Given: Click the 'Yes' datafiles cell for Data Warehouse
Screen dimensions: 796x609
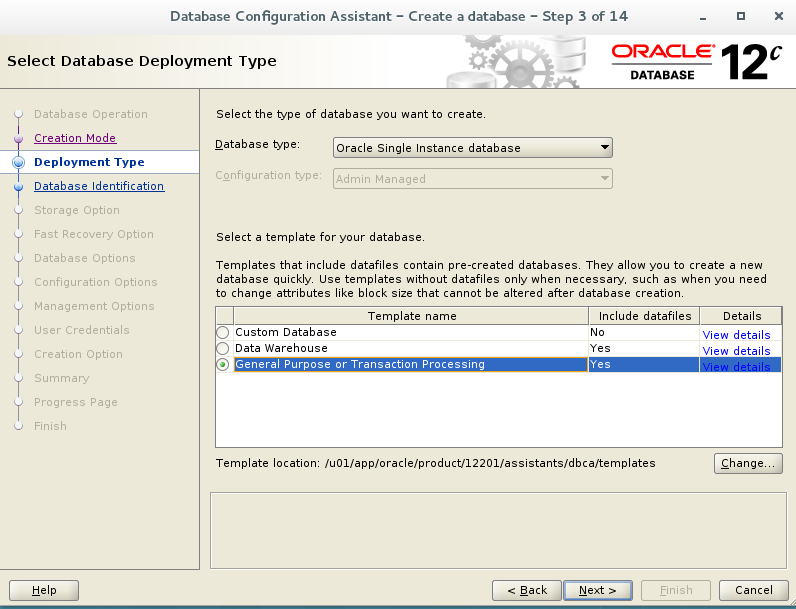Looking at the screenshot, I should [x=644, y=349].
